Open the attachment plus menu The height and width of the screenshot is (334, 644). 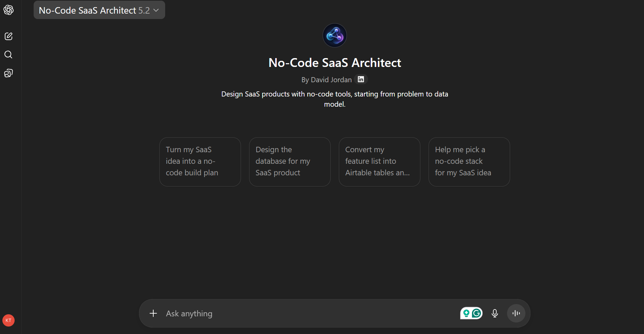pyautogui.click(x=153, y=313)
